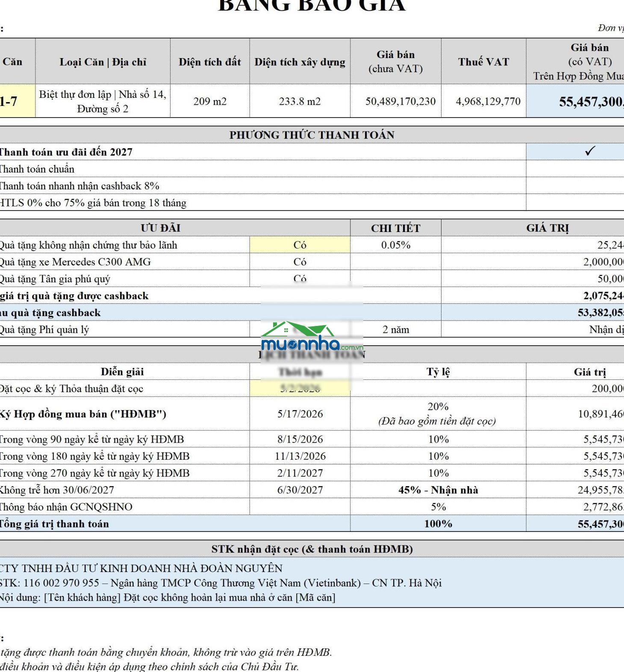This screenshot has height=672, width=624.
Task: Click the yellow 'Có' cell for chứng thư bảo lãnh
Action: click(300, 245)
